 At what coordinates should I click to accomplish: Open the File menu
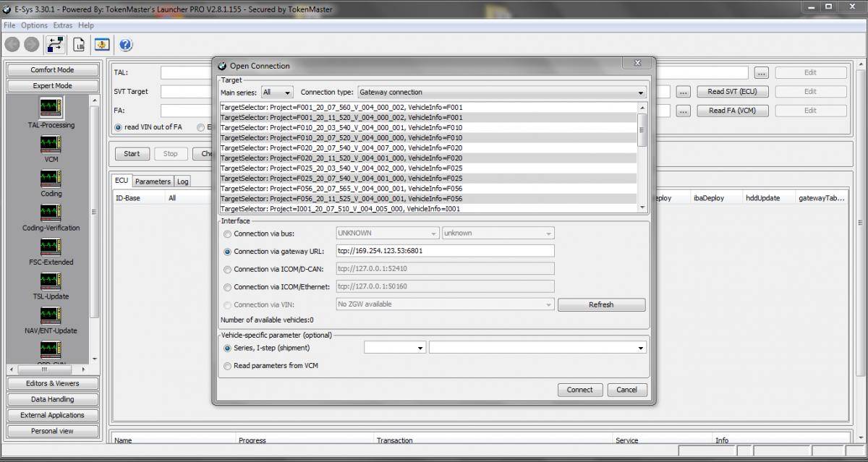[9, 25]
